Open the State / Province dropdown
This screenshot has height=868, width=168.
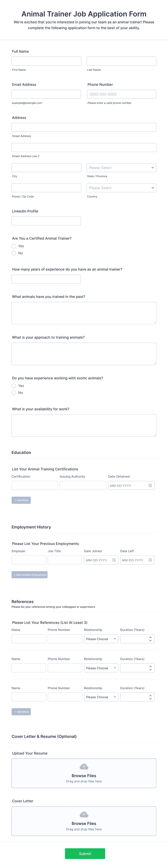121,167
